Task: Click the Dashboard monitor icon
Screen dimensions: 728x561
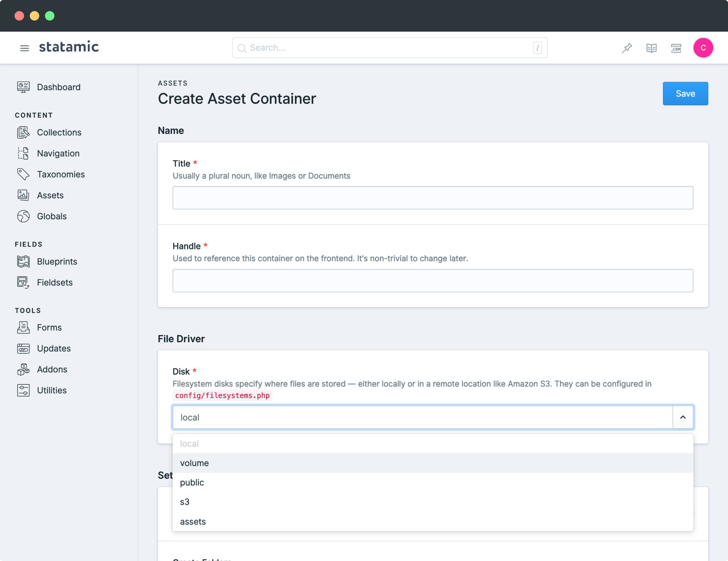Action: pos(23,87)
